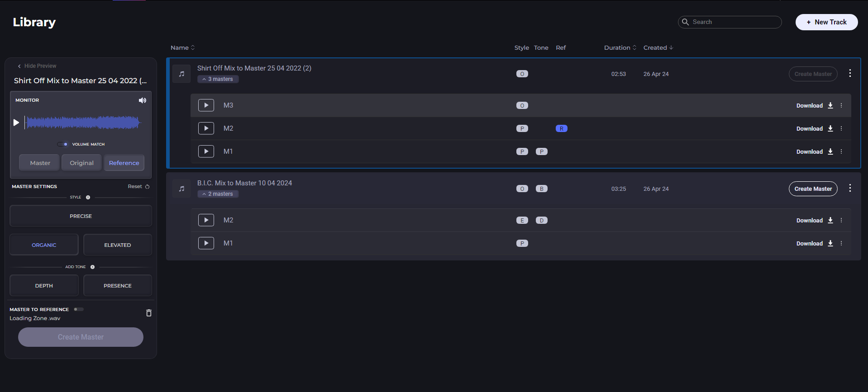
Task: Switch monitor to Original tab
Action: pos(81,163)
